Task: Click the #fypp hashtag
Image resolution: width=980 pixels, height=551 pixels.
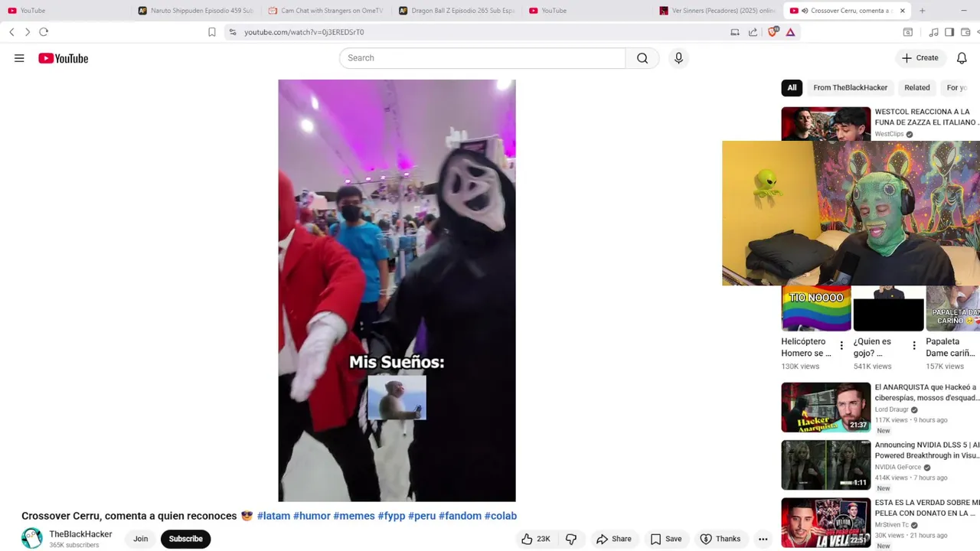Action: (x=391, y=516)
